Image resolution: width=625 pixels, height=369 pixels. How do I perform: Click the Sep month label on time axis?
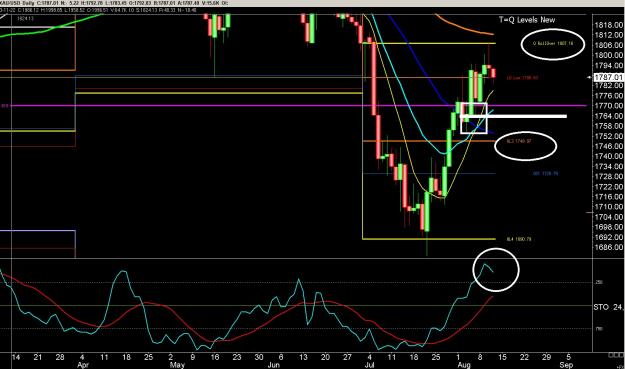566,365
